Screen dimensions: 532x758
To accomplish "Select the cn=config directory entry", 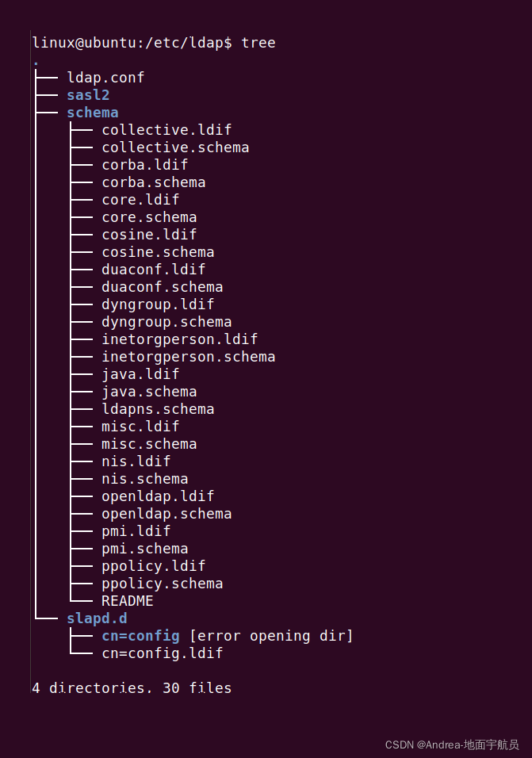I will point(140,636).
